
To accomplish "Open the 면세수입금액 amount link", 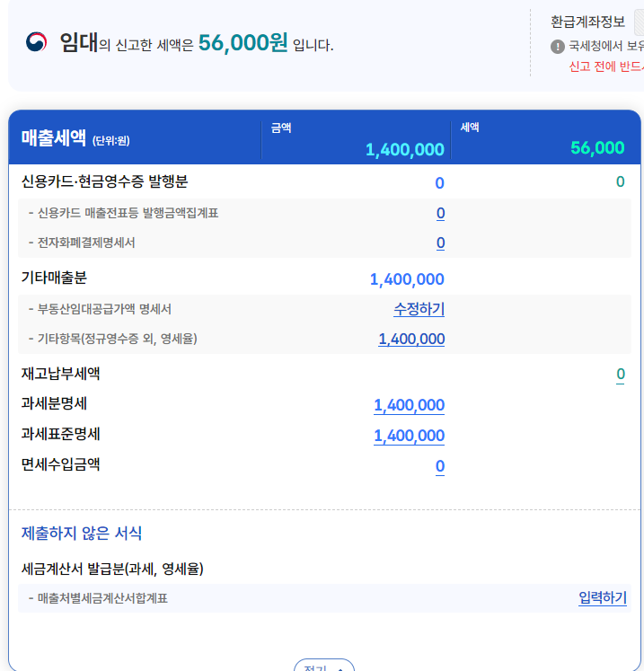I will [x=440, y=466].
